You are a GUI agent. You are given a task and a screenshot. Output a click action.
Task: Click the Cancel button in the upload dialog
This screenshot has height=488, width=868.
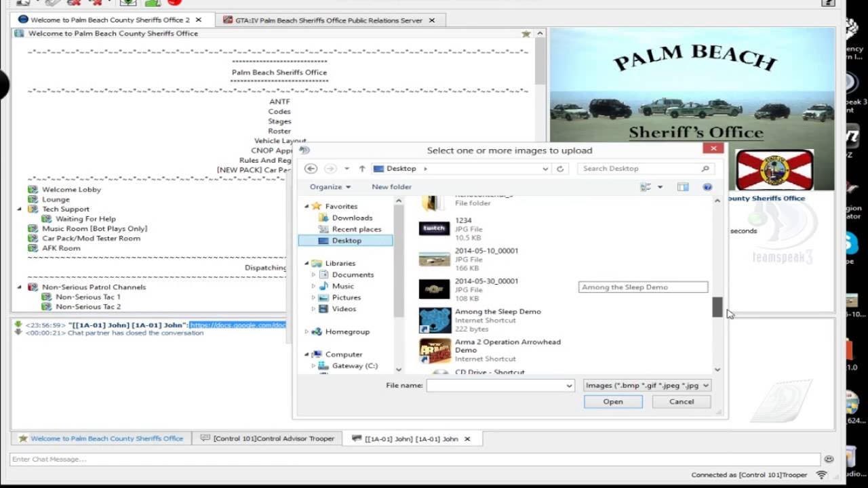681,401
